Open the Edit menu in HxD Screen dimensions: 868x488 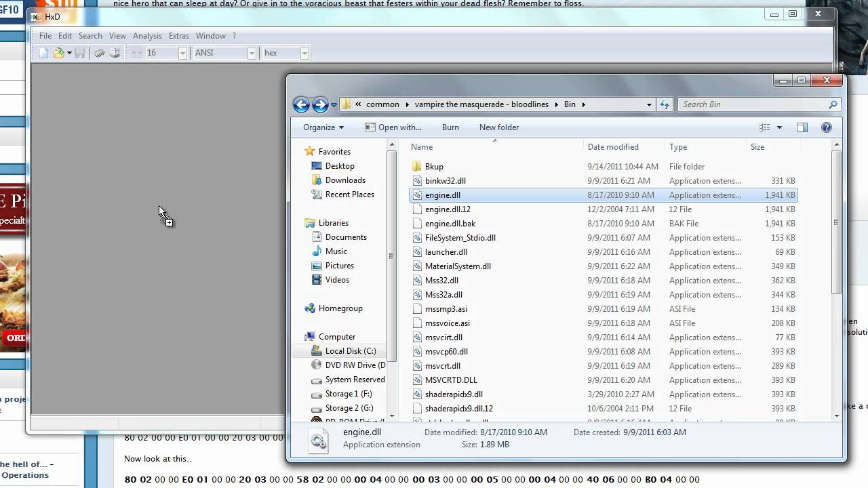65,36
